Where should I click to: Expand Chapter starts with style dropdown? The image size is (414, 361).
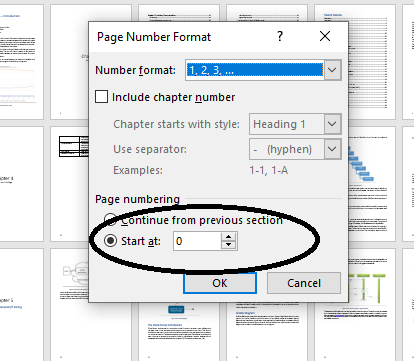[332, 124]
